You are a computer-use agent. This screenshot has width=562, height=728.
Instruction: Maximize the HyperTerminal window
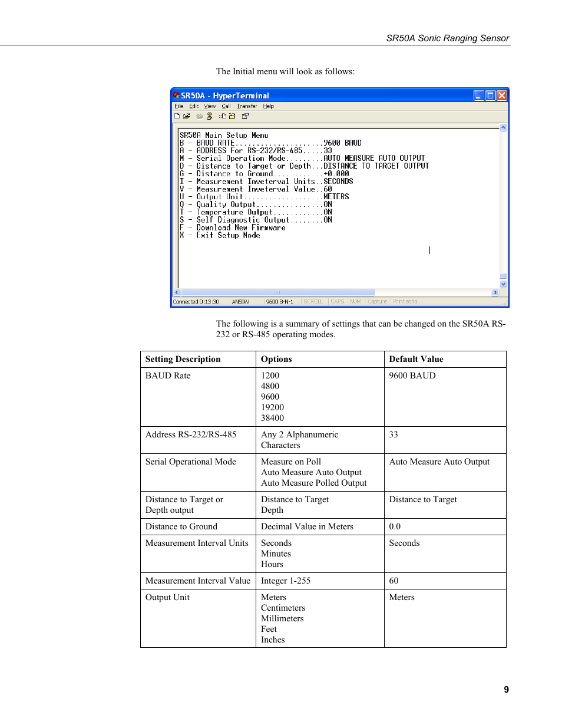[x=490, y=95]
